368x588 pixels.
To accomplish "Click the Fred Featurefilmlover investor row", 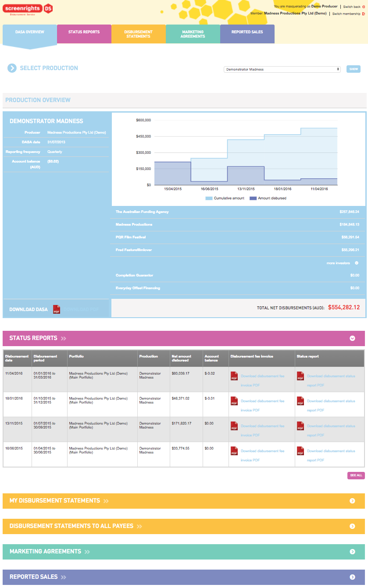I will [238, 250].
